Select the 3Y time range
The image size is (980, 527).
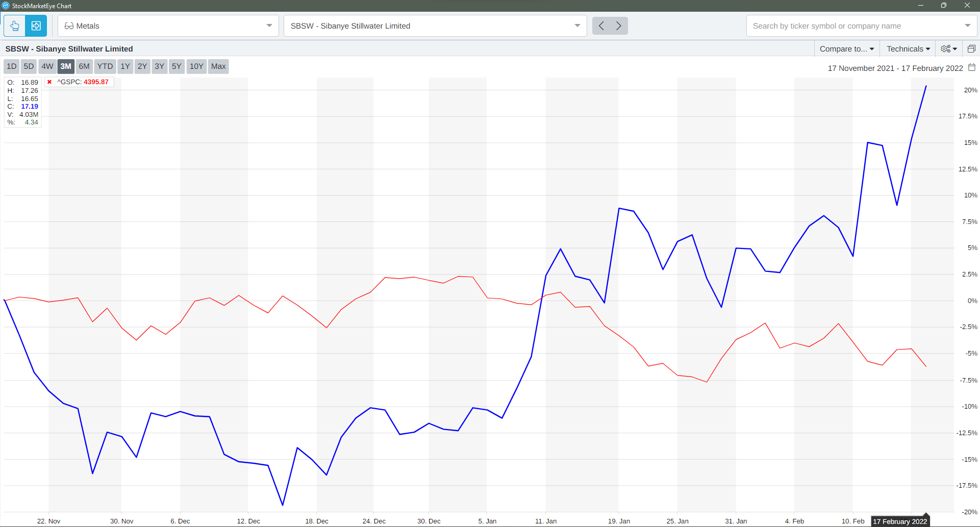160,66
